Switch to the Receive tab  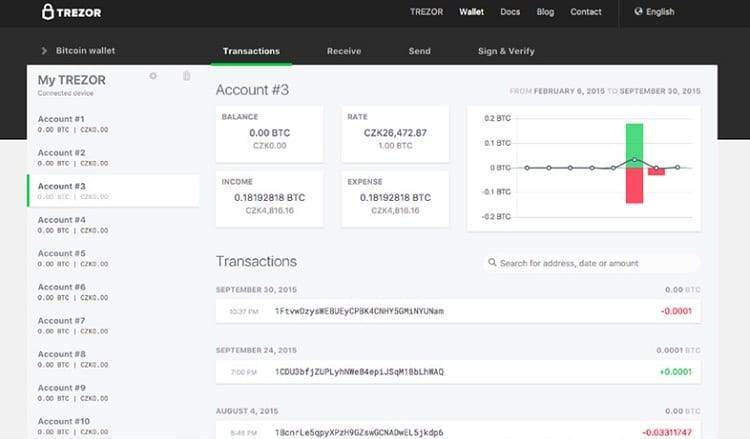tap(344, 51)
